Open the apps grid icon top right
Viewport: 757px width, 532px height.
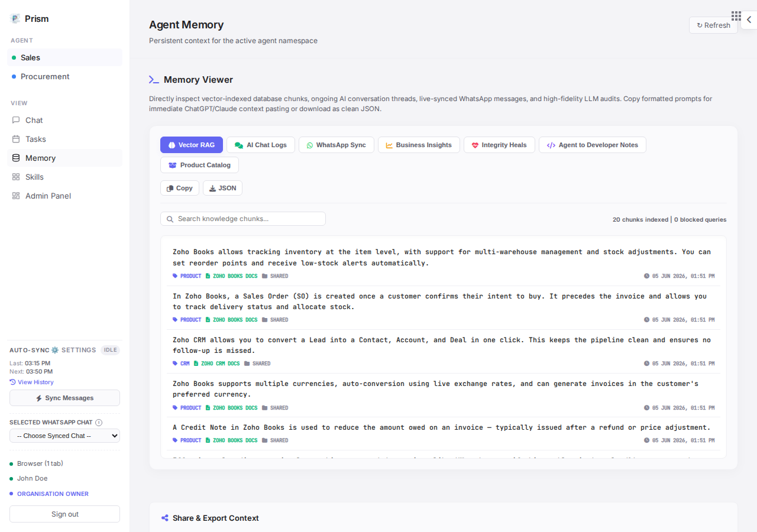click(x=736, y=16)
